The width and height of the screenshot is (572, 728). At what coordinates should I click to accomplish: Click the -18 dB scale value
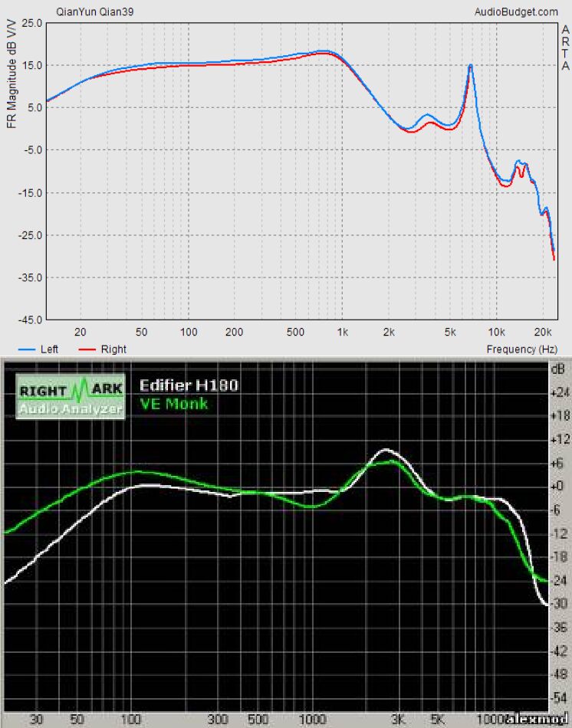tap(560, 556)
